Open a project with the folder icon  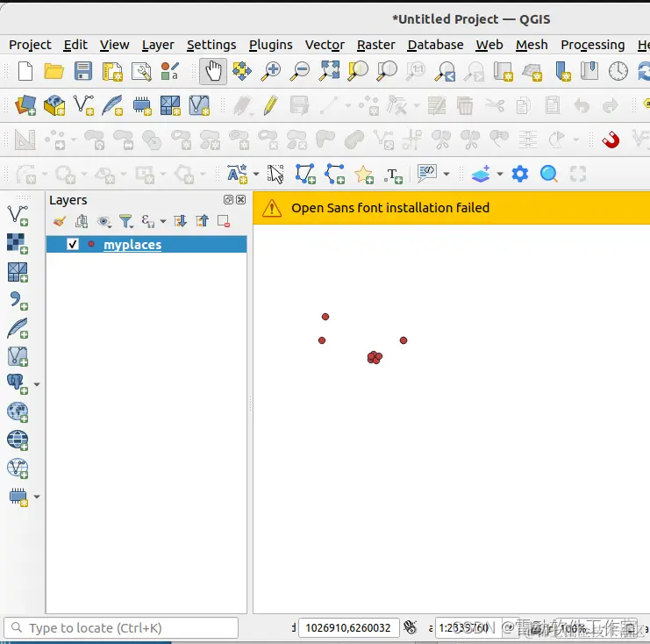(x=54, y=71)
